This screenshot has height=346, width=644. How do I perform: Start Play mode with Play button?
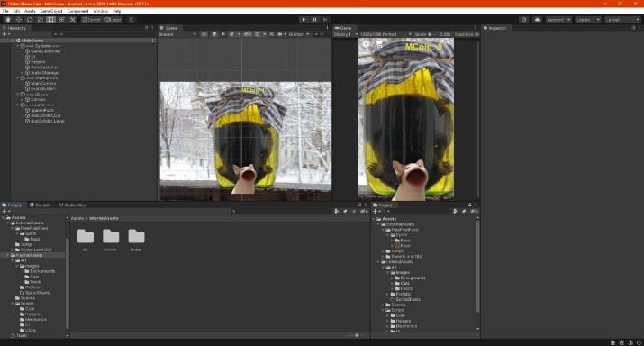click(304, 19)
